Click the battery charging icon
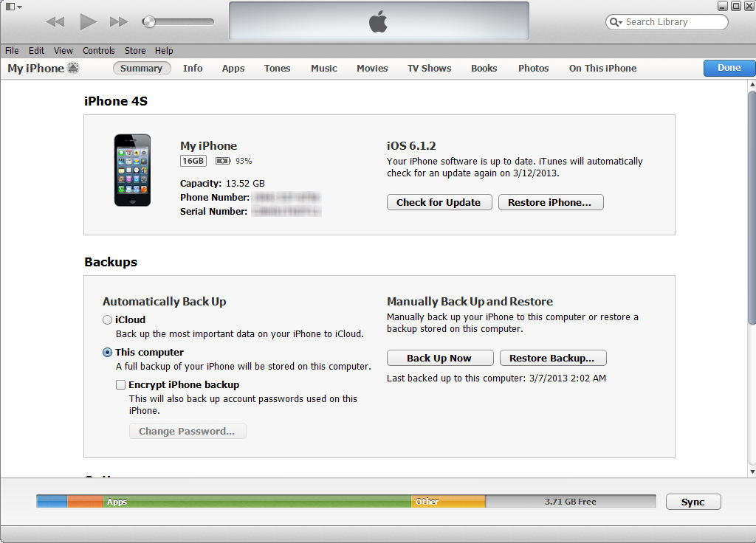 coord(223,161)
